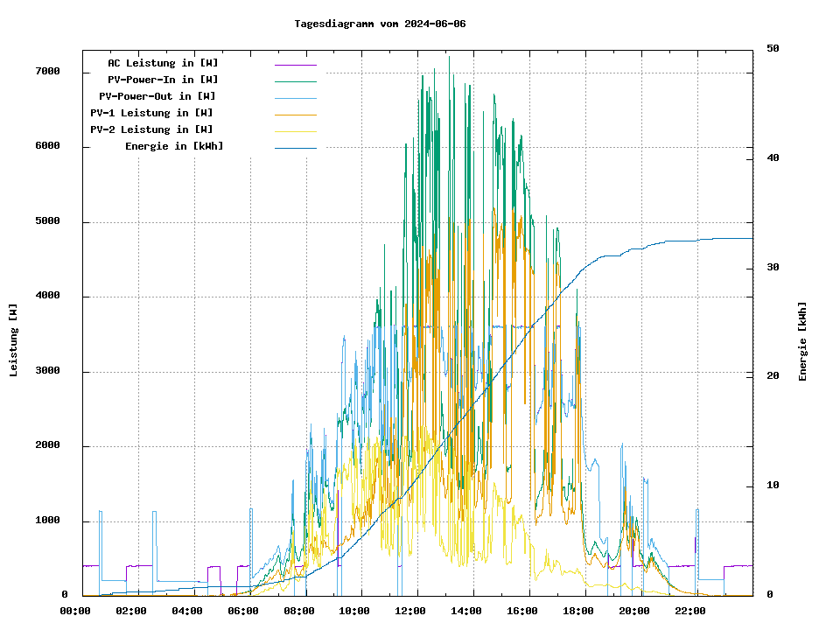Click the 00:00 label at the axis start

[75, 611]
